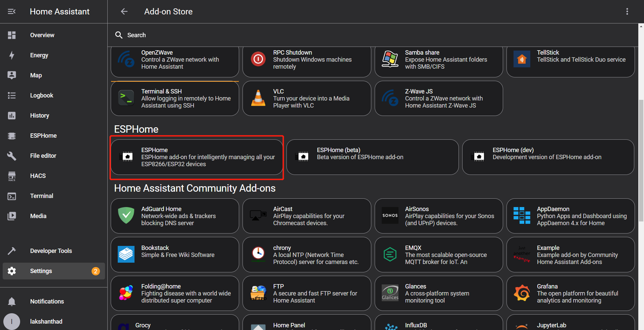Click the Logbook list icon
644x330 pixels.
click(x=12, y=95)
